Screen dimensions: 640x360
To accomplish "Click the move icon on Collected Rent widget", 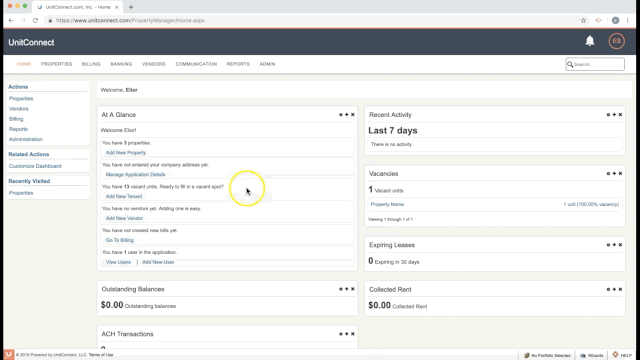I will 614,289.
